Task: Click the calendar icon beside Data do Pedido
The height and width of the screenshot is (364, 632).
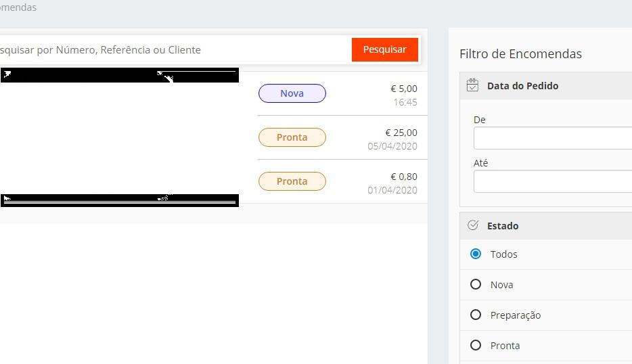Action: [x=473, y=86]
